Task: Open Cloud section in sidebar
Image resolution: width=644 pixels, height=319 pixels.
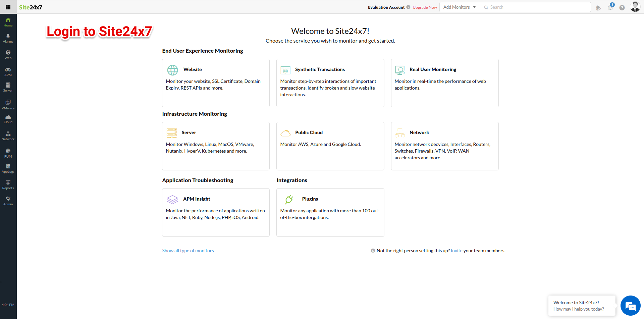Action: (8, 119)
